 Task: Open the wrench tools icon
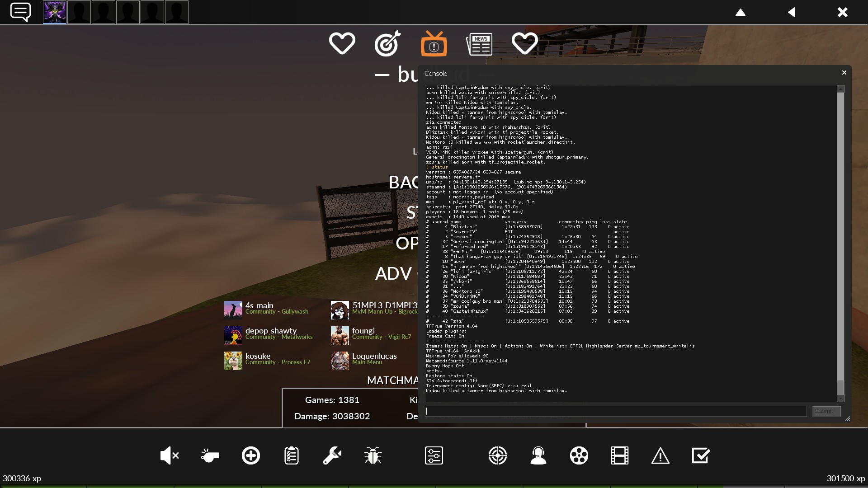pyautogui.click(x=332, y=455)
